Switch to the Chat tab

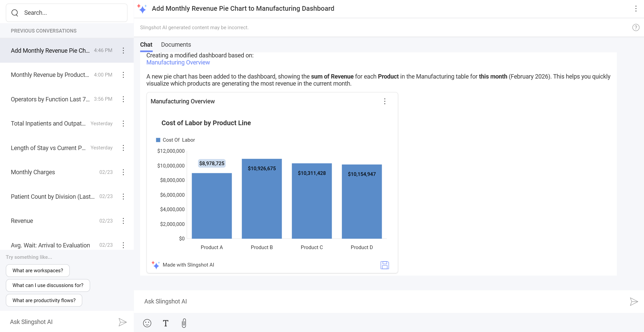coord(146,45)
